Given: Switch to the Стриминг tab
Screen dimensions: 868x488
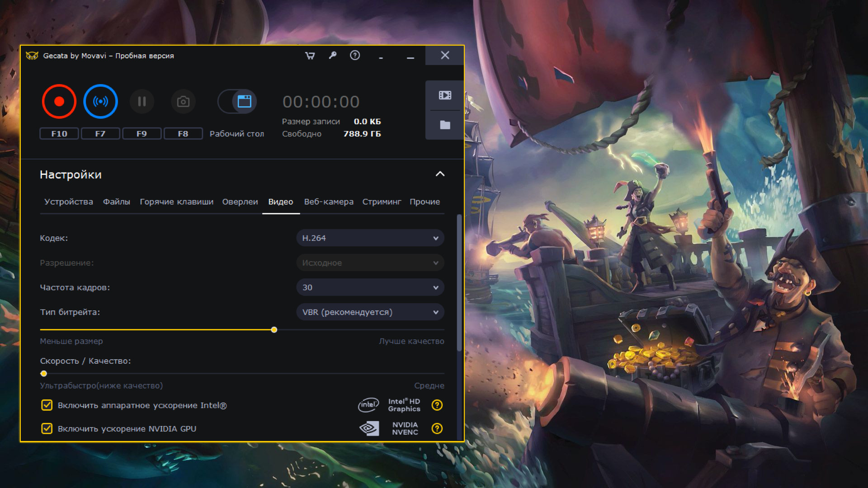Looking at the screenshot, I should 382,202.
